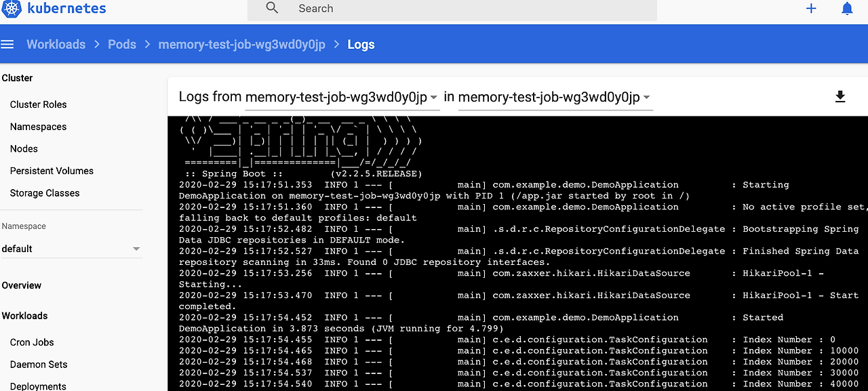The width and height of the screenshot is (868, 391).
Task: Click log line 'Index Number : 30000'
Action: (x=519, y=372)
